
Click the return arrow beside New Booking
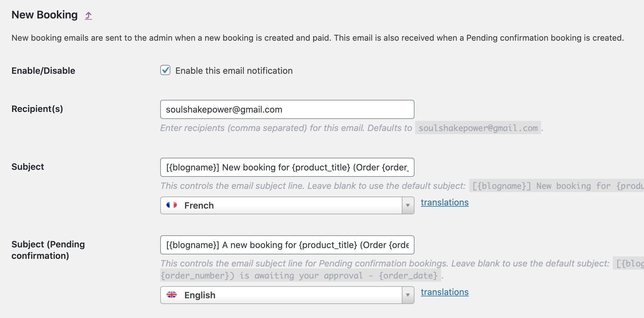[x=88, y=15]
